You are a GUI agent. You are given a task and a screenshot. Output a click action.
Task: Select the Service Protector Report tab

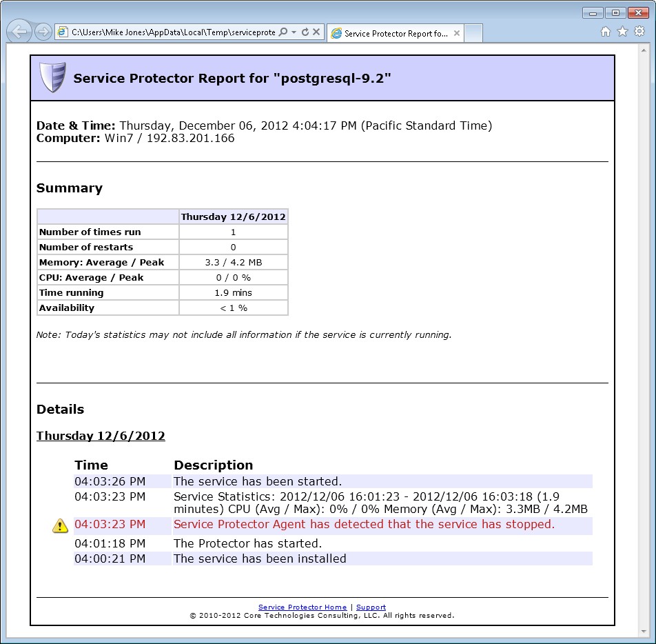coord(396,34)
